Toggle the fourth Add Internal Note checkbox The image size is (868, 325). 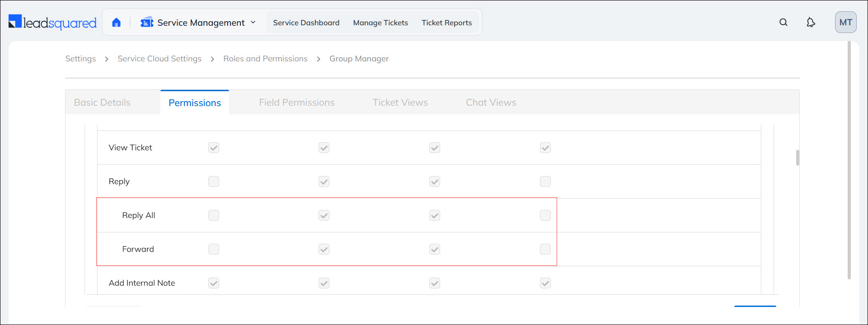pyautogui.click(x=545, y=283)
